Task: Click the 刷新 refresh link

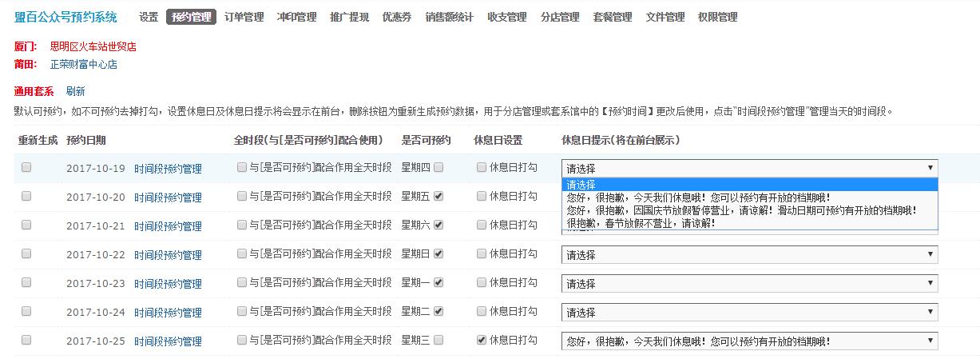Action: point(75,92)
